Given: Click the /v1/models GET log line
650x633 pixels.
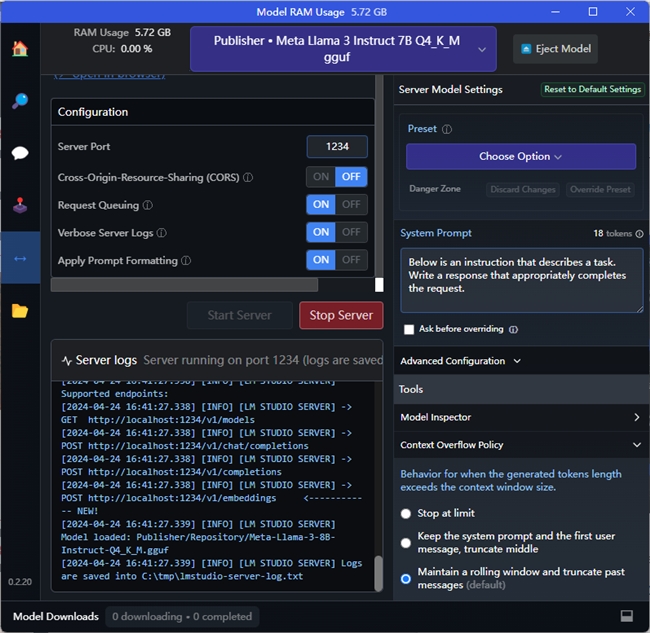Looking at the screenshot, I should coord(158,420).
